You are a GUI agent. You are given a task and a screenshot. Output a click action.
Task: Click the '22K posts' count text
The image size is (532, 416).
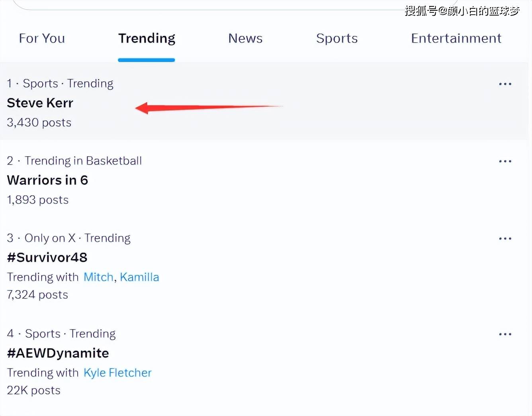point(34,390)
